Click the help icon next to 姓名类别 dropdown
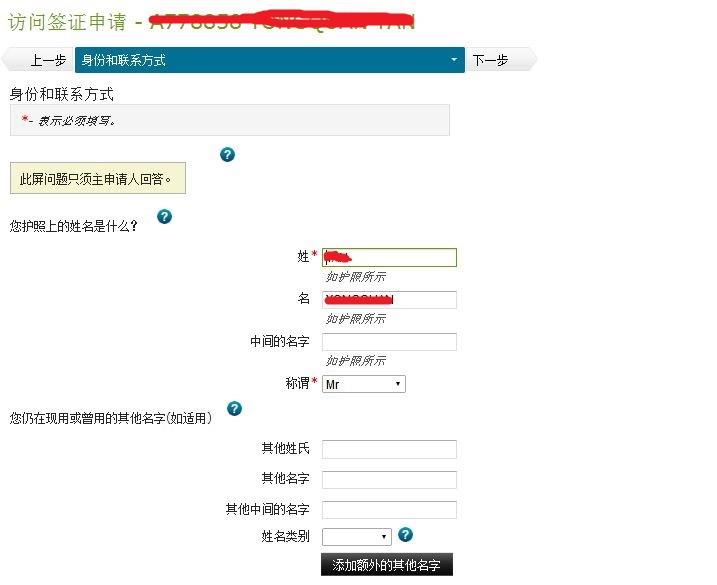The image size is (717, 585). tap(405, 535)
